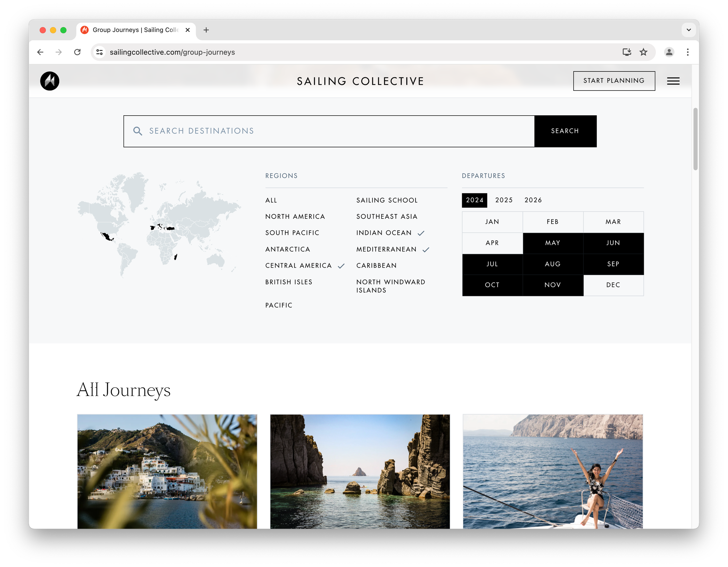Switch departures to 2026
Image resolution: width=728 pixels, height=567 pixels.
533,200
